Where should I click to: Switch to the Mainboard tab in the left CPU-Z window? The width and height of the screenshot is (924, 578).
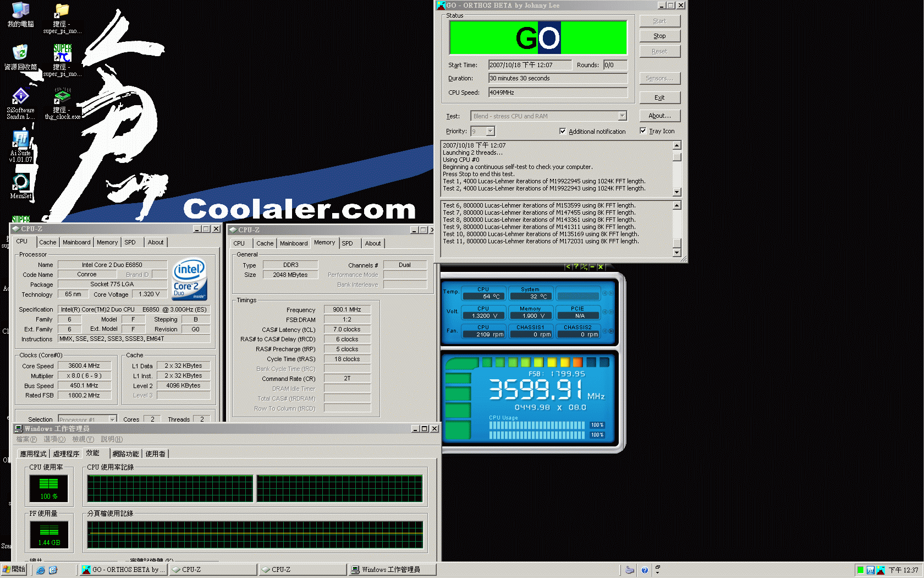tap(76, 242)
